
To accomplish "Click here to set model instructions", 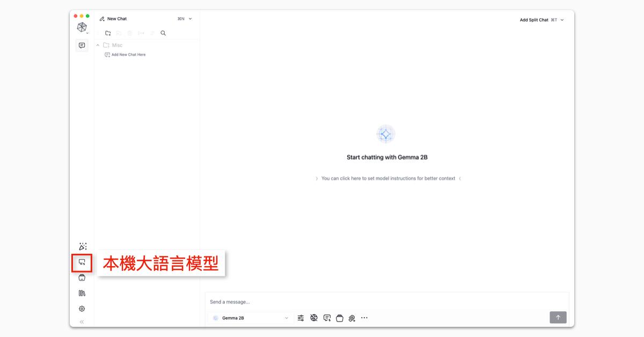I will coord(388,178).
